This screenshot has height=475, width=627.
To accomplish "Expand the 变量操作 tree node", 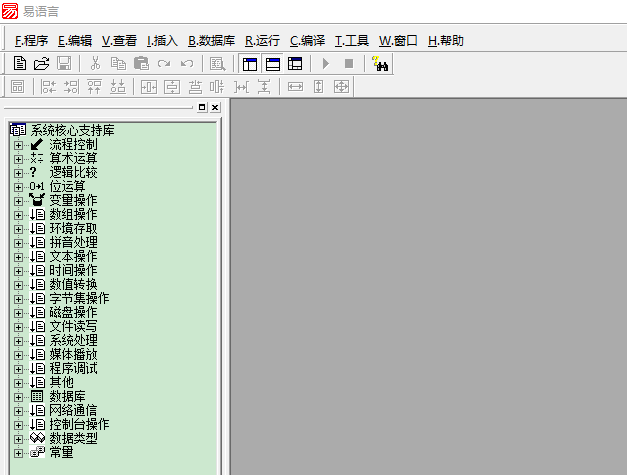I will (18, 201).
